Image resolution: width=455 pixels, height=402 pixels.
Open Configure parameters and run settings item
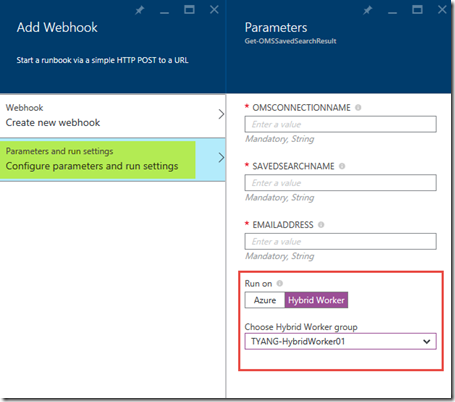point(113,160)
